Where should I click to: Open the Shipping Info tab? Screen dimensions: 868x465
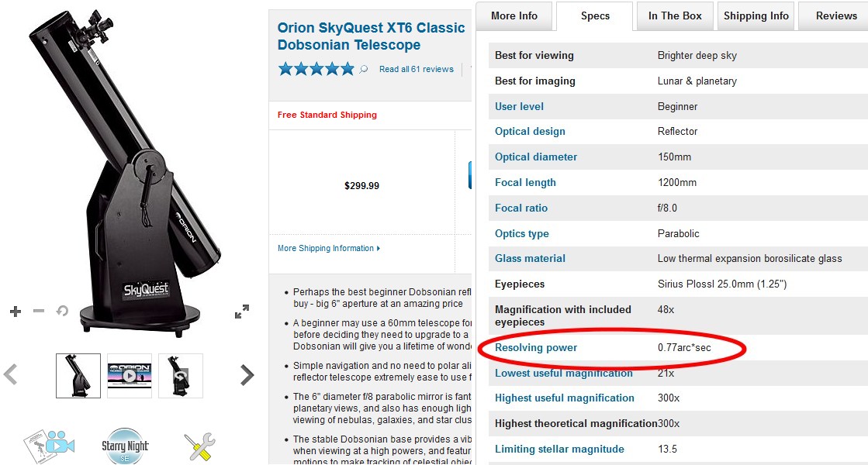pyautogui.click(x=756, y=15)
